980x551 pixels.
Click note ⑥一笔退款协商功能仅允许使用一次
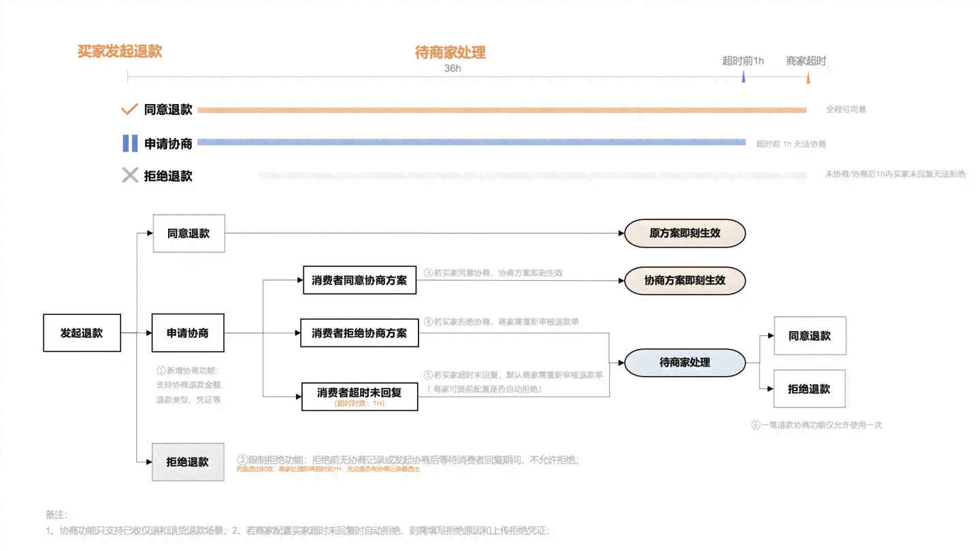pos(817,424)
